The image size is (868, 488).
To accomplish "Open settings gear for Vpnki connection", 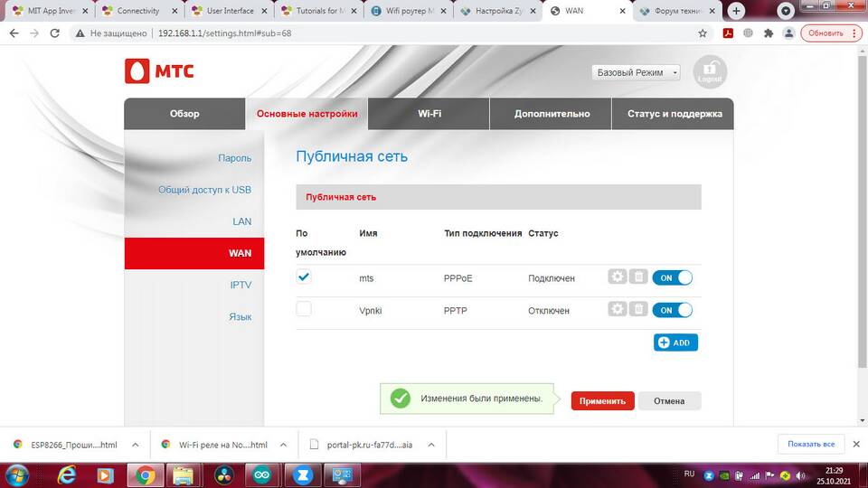I will click(618, 309).
